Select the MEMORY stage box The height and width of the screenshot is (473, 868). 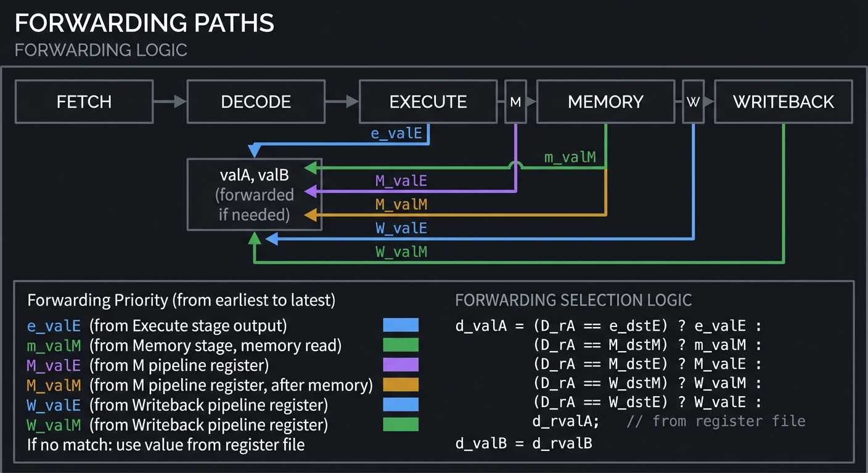pos(605,102)
